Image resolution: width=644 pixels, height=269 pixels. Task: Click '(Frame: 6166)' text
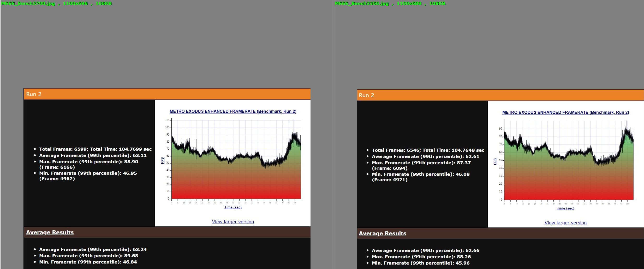coord(57,167)
